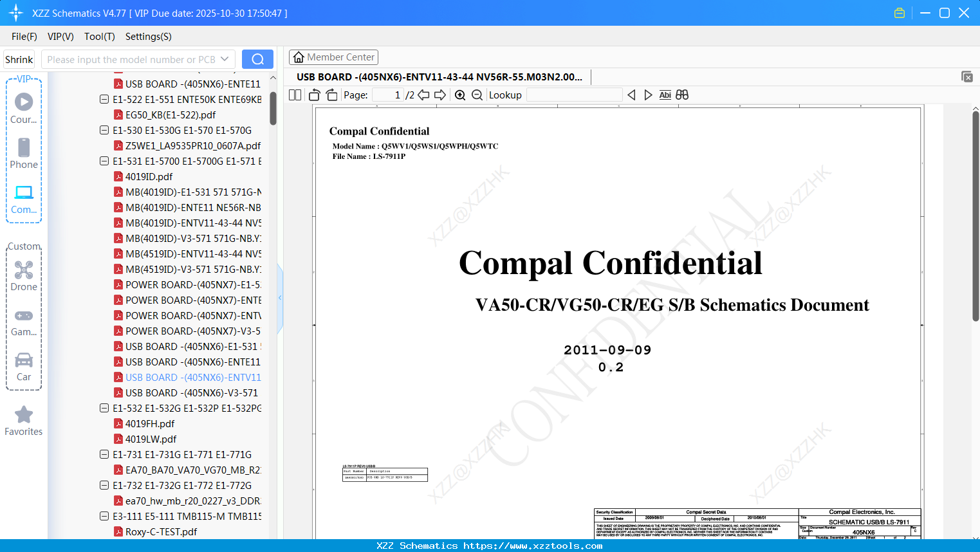
Task: Click the file tree vertical scrollbar
Action: point(273,108)
